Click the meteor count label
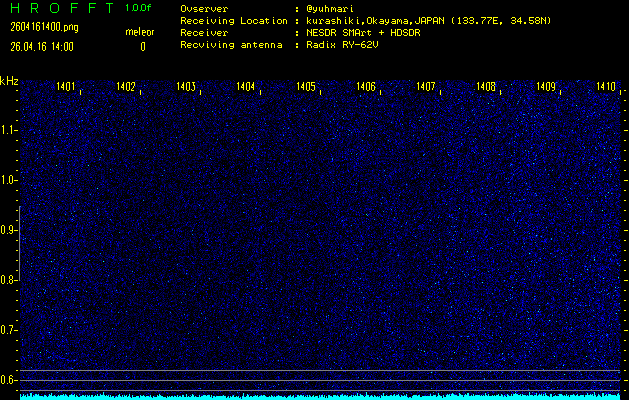The image size is (629, 400). 140,33
